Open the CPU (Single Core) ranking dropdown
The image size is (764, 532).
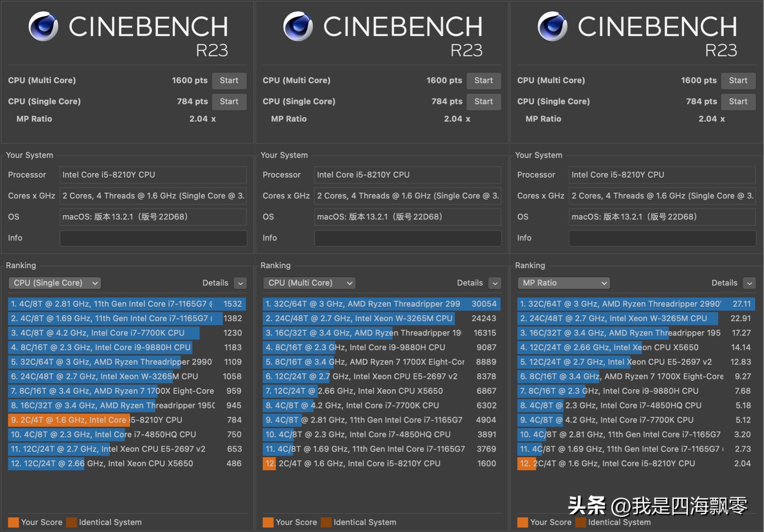click(55, 283)
